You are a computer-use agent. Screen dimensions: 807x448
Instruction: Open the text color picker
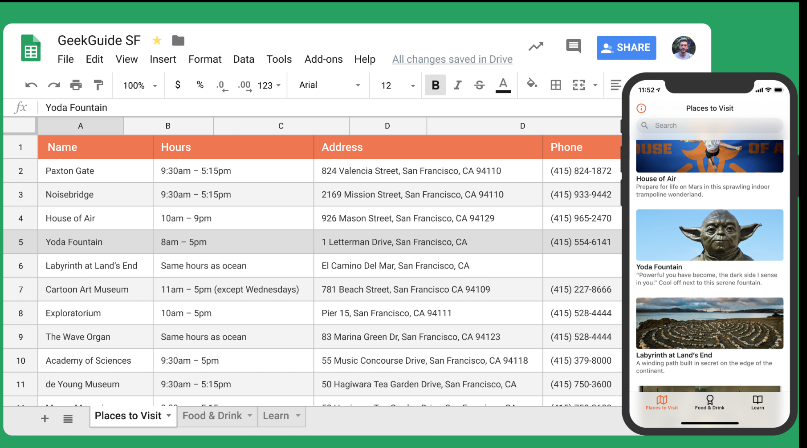coord(503,85)
